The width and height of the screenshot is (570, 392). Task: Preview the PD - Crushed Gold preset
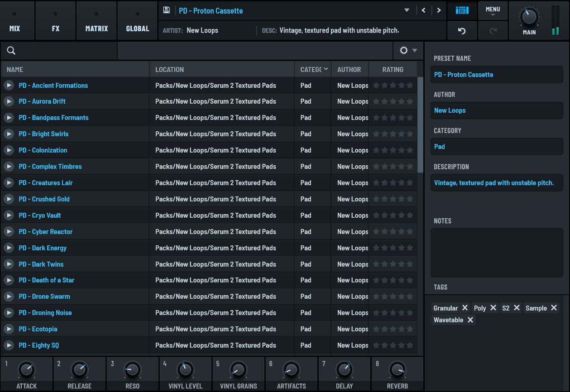(9, 199)
